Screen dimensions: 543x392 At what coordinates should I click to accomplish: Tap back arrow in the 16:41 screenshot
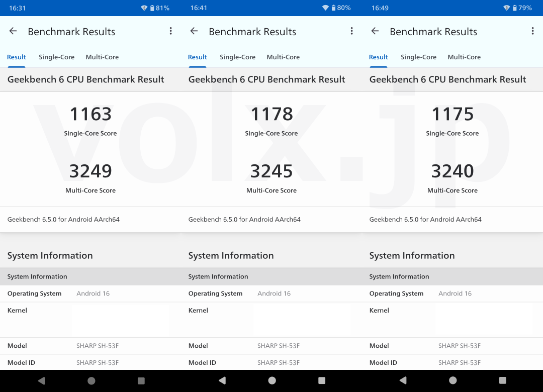coord(194,31)
